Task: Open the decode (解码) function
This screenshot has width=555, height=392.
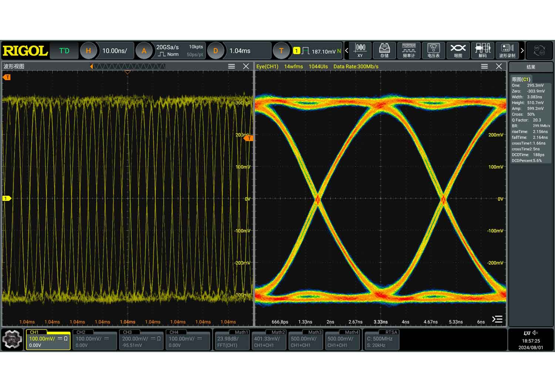Action: (x=482, y=51)
